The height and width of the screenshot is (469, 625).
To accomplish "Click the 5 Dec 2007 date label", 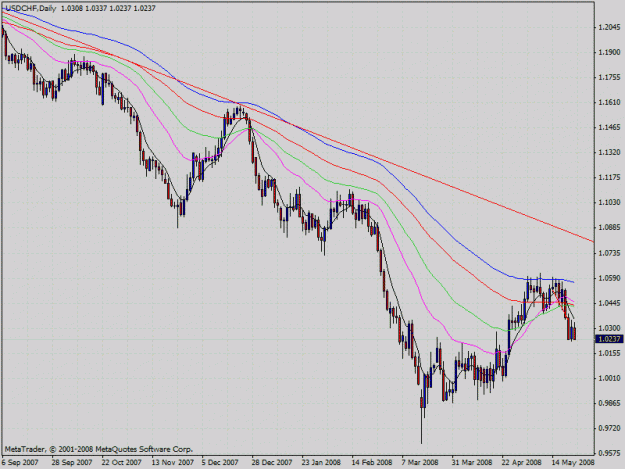I will pyautogui.click(x=220, y=463).
